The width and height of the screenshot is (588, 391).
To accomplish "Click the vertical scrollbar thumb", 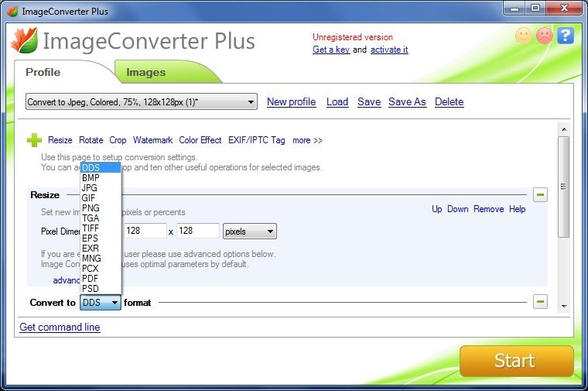I will 563,187.
